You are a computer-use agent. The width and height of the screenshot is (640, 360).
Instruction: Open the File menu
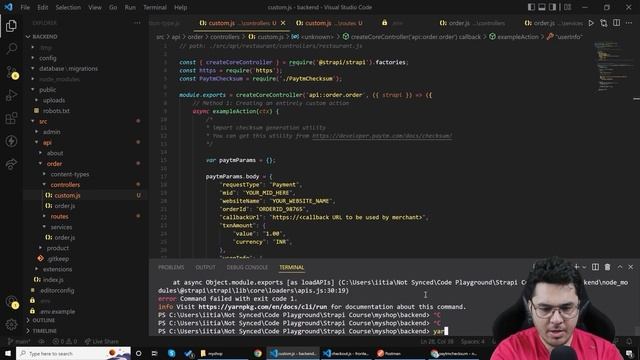25,7
